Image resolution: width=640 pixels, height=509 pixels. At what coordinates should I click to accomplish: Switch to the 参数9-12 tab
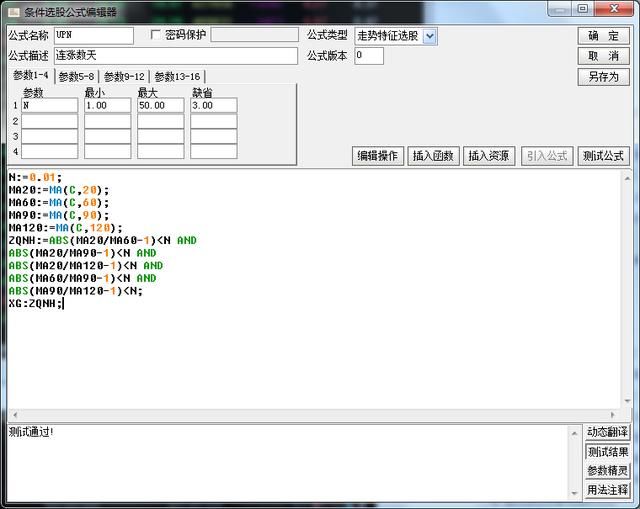(x=124, y=77)
